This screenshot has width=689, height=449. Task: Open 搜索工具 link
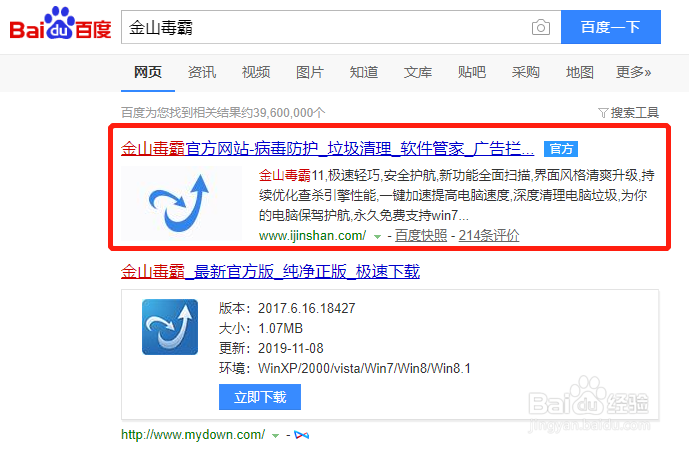point(635,113)
